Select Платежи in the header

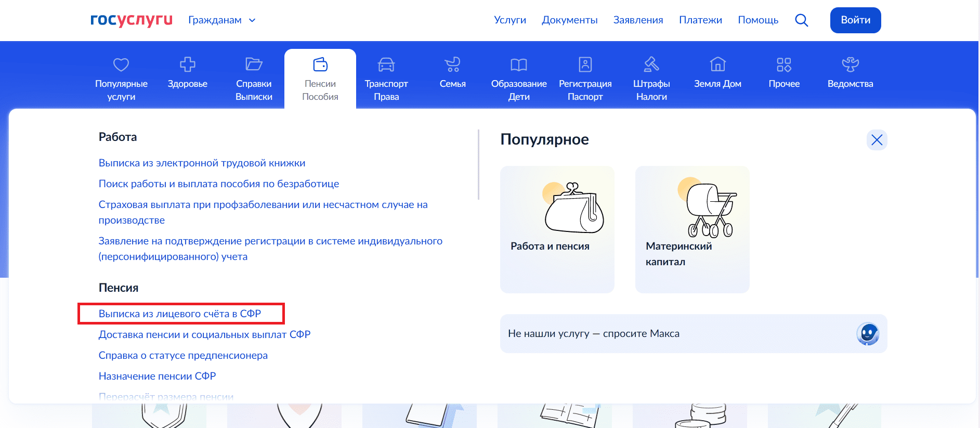700,20
